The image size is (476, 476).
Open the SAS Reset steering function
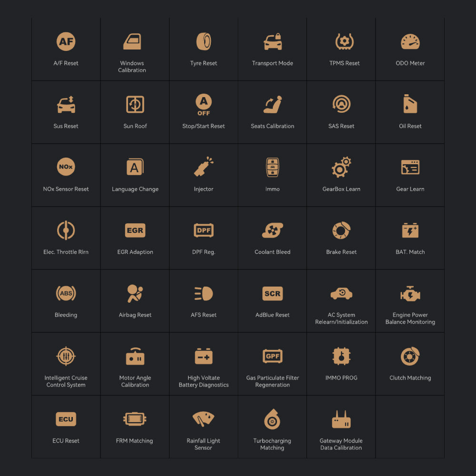tap(341, 105)
